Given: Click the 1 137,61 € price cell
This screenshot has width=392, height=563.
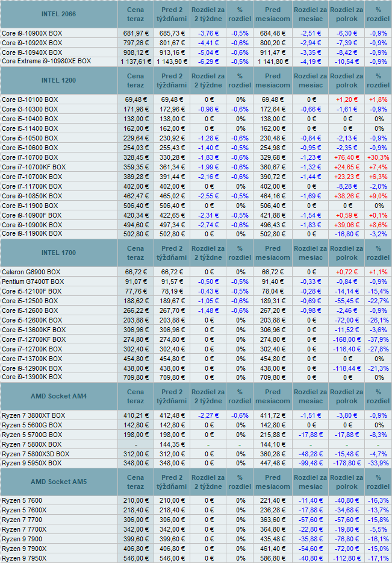Looking at the screenshot, I should tap(136, 61).
